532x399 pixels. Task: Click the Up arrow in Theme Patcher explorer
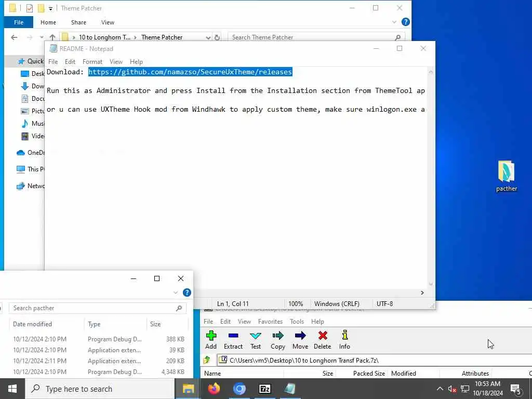52,37
